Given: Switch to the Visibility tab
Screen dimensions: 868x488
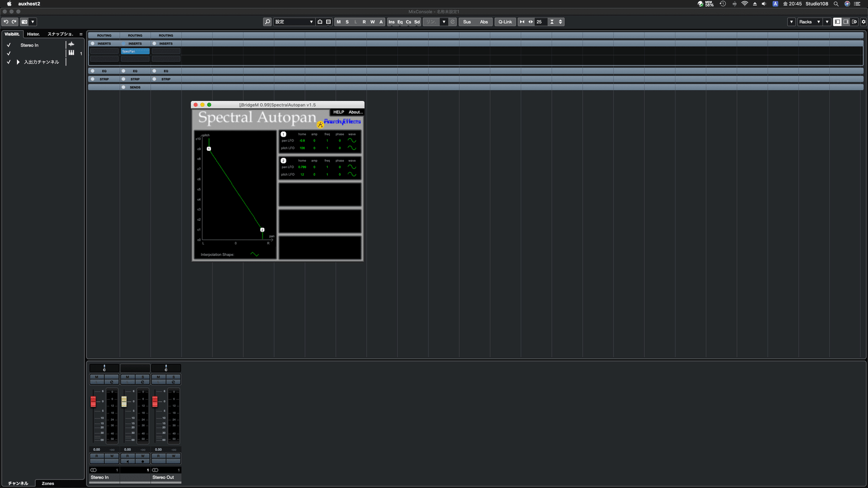Looking at the screenshot, I should point(12,34).
